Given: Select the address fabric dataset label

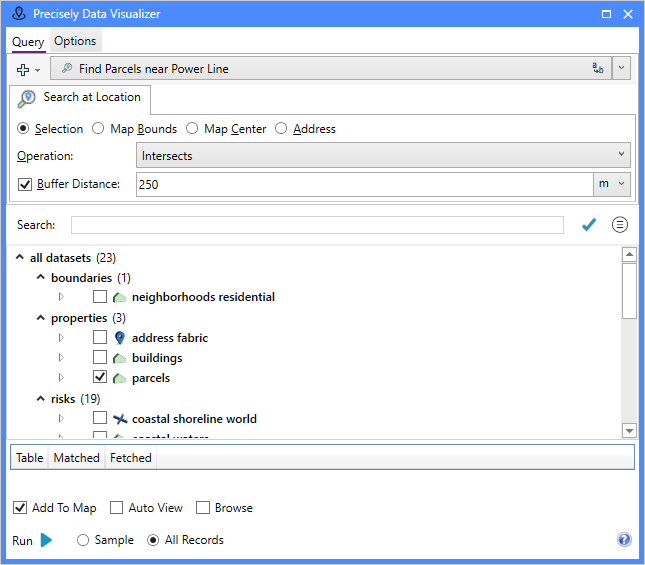Looking at the screenshot, I should [x=170, y=338].
